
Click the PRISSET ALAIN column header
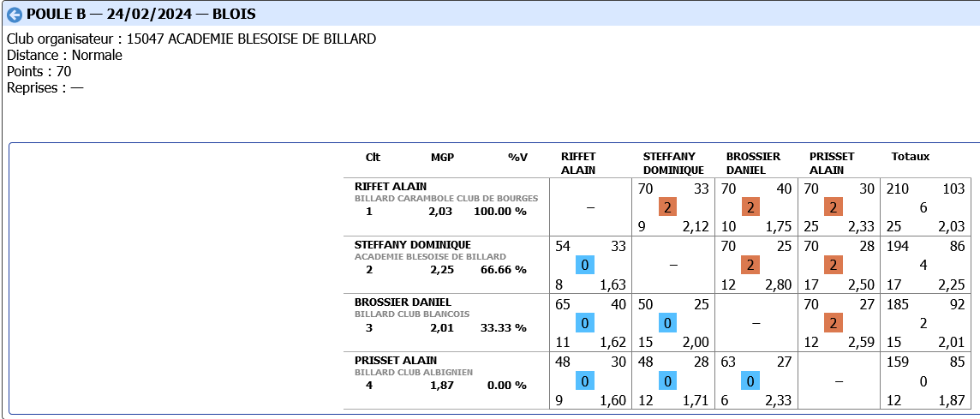click(832, 163)
